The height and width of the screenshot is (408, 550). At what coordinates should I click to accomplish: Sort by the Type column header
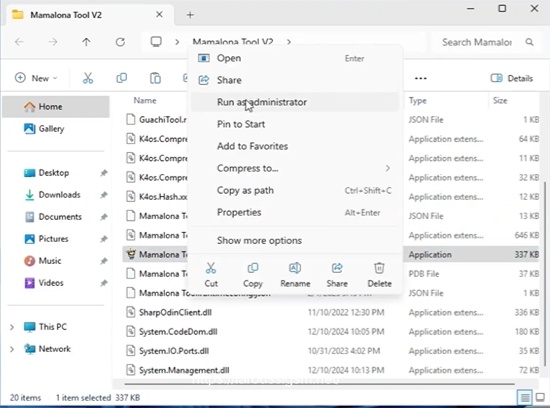click(x=418, y=101)
